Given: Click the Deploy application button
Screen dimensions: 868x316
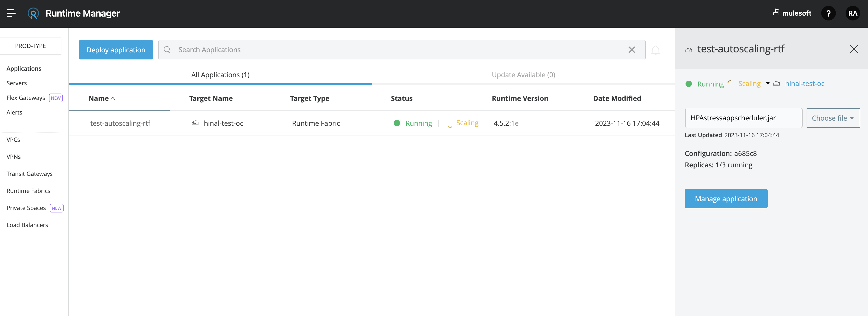Looking at the screenshot, I should pyautogui.click(x=115, y=49).
